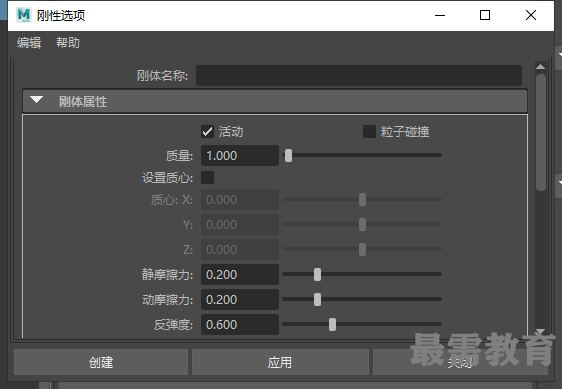562x389 pixels.
Task: Click the 动摩擦力 slider handle
Action: tap(317, 299)
